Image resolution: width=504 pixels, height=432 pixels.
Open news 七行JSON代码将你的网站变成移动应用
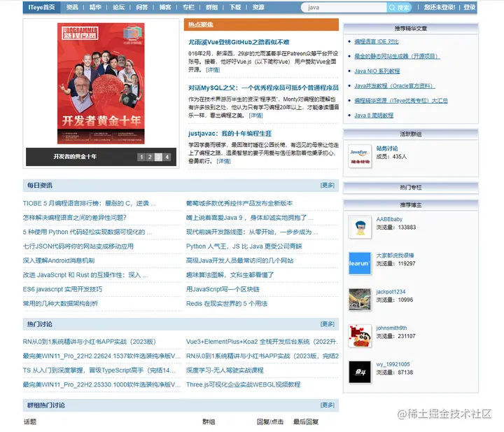(x=78, y=246)
